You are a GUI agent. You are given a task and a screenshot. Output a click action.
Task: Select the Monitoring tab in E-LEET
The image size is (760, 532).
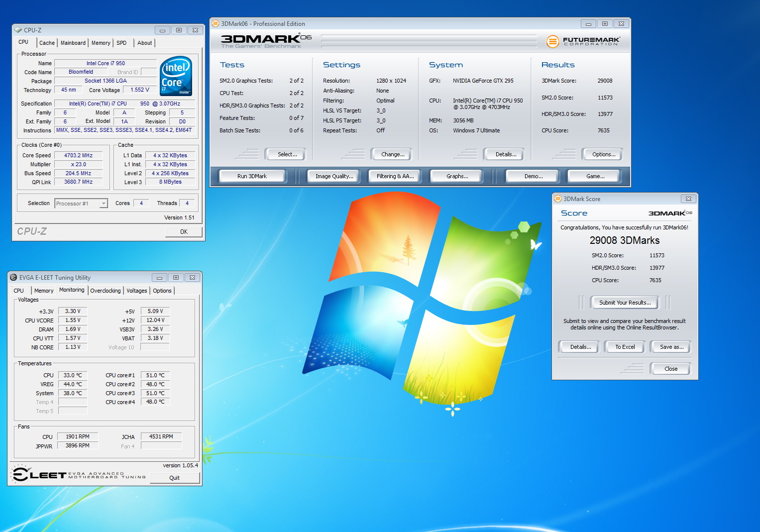72,290
